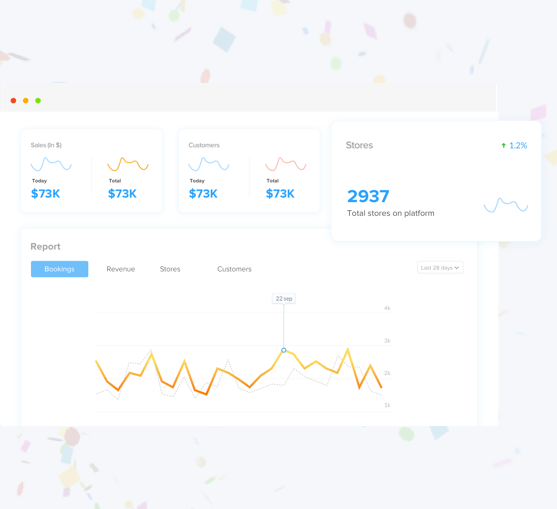The width and height of the screenshot is (557, 509).
Task: Click the yellow window minimize dot
Action: (x=26, y=101)
